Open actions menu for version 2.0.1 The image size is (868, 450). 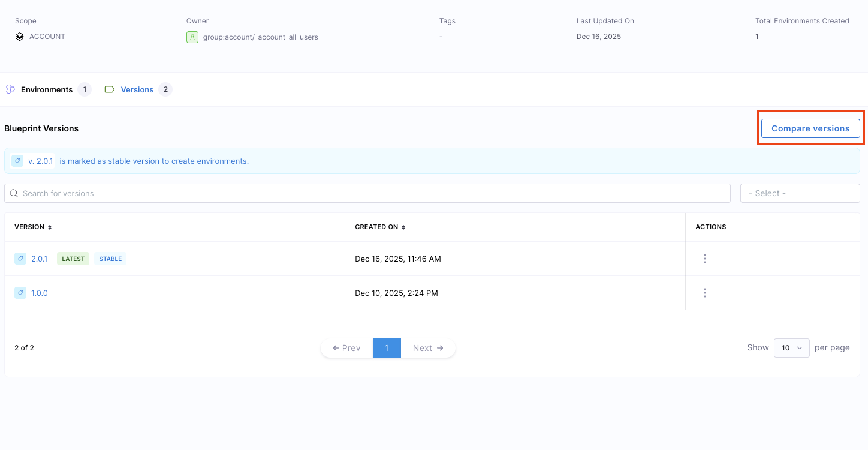pyautogui.click(x=704, y=259)
